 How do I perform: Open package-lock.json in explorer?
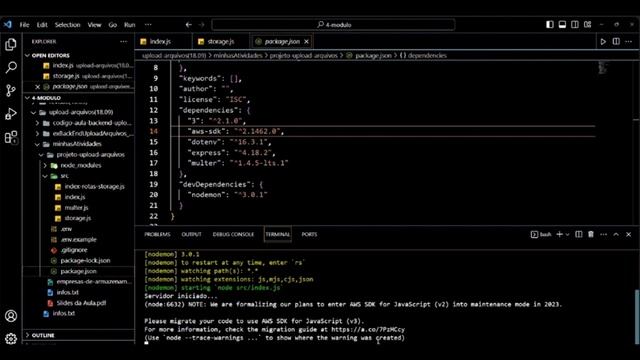coord(85,260)
